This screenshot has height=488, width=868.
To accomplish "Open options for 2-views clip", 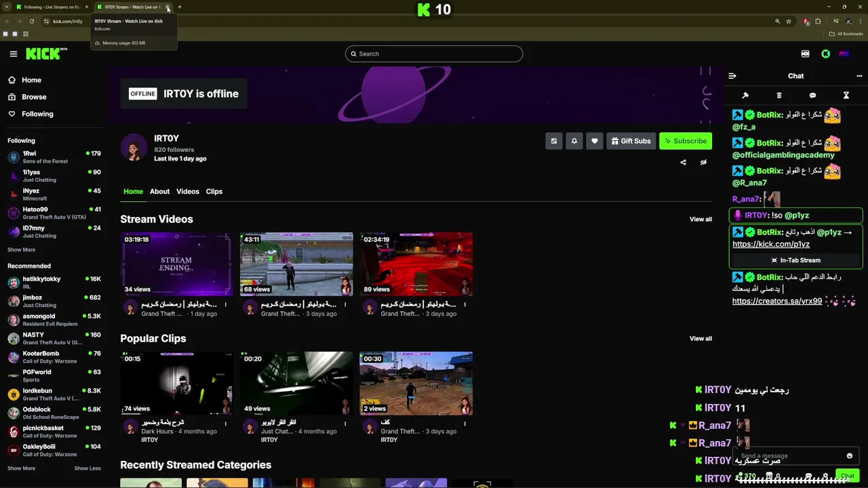I will tap(465, 424).
